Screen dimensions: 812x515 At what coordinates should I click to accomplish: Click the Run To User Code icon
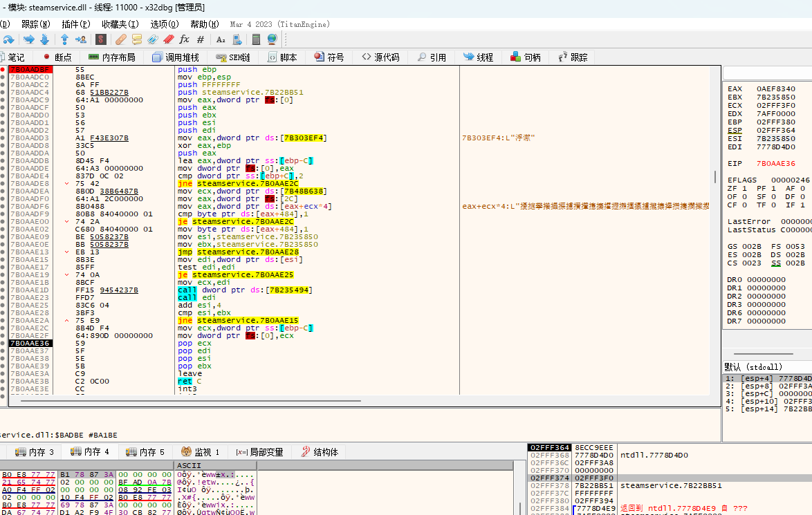pos(81,39)
